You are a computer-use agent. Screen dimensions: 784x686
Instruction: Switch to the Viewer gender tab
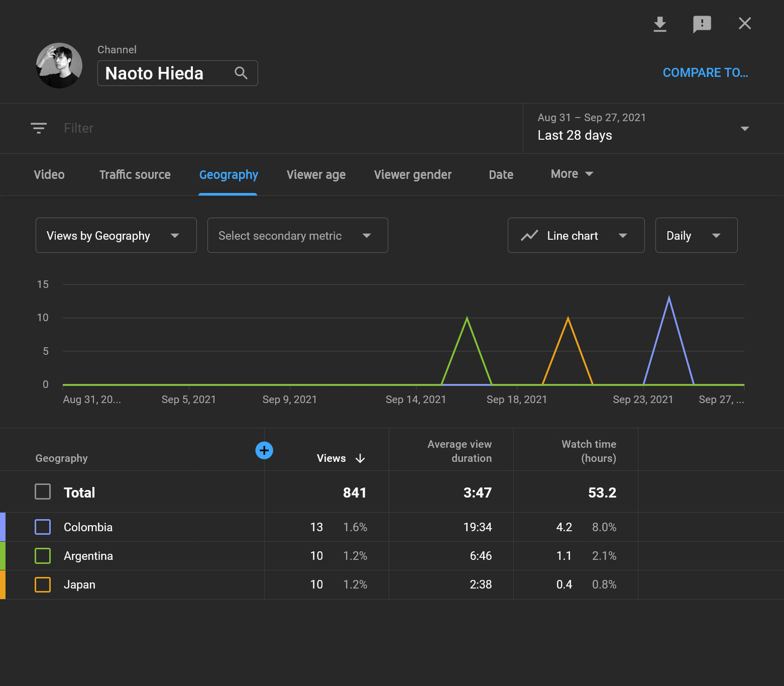coord(413,175)
